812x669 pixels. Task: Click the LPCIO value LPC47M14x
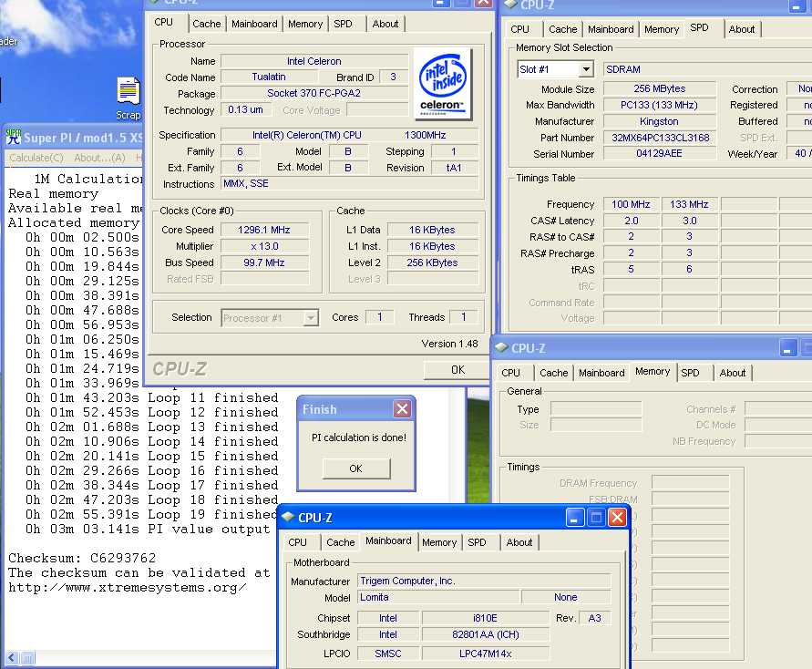[485, 654]
